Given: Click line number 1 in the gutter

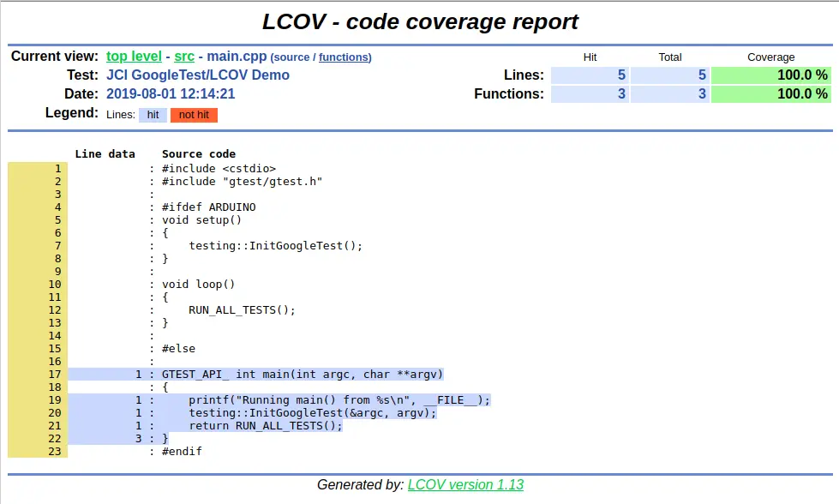Looking at the screenshot, I should [57, 169].
